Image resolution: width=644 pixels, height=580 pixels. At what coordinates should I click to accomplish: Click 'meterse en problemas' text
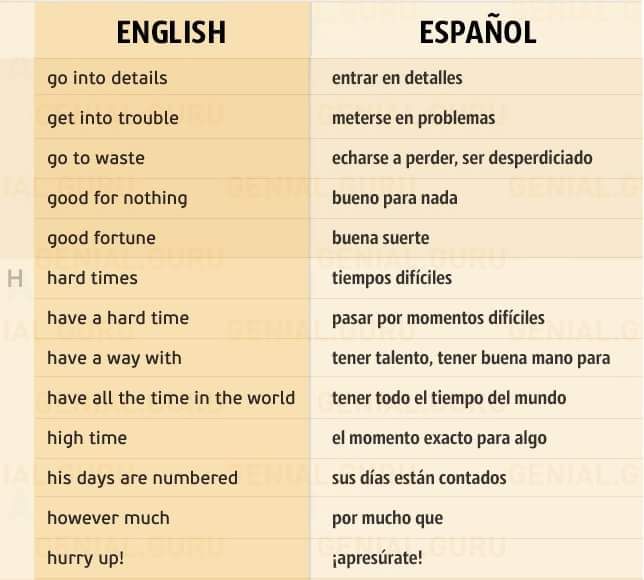point(414,118)
